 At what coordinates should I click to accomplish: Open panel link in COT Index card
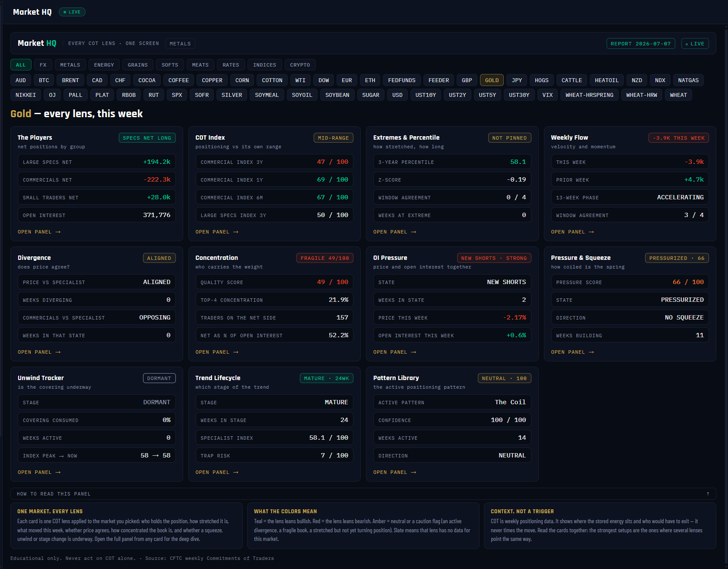[217, 232]
